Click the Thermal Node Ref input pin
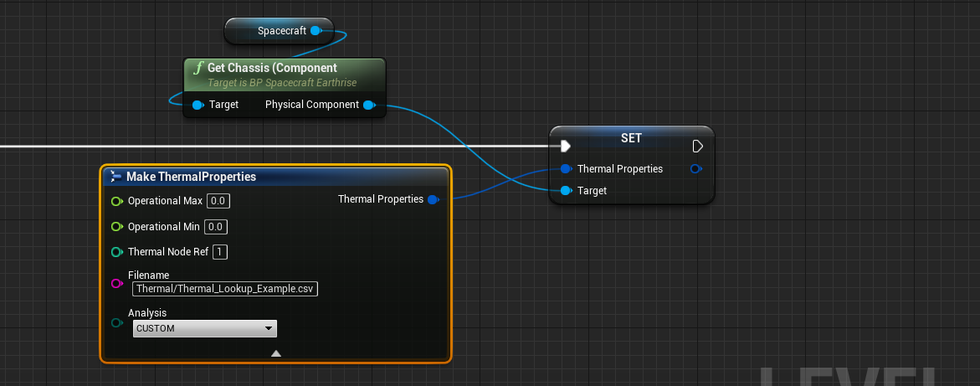This screenshot has height=386, width=980. tap(116, 252)
